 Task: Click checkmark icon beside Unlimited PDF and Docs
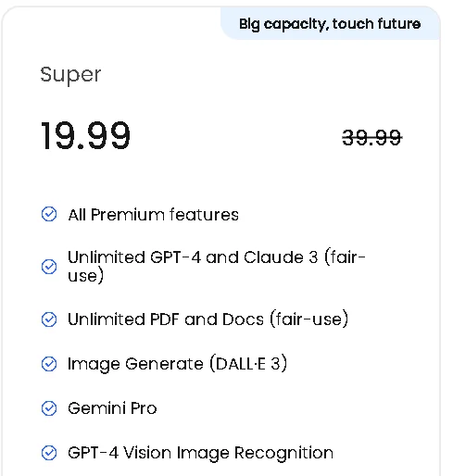[49, 319]
